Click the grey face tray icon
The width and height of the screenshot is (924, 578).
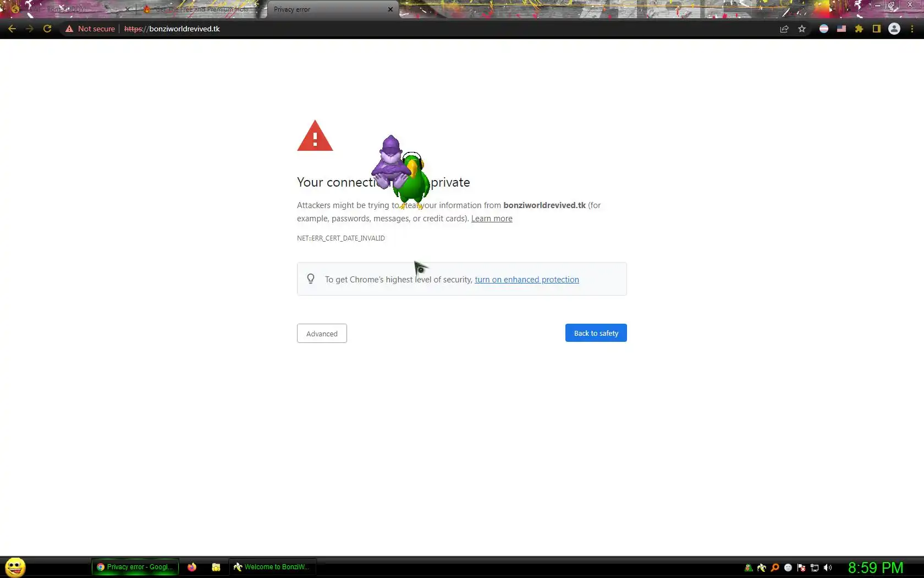[788, 568]
